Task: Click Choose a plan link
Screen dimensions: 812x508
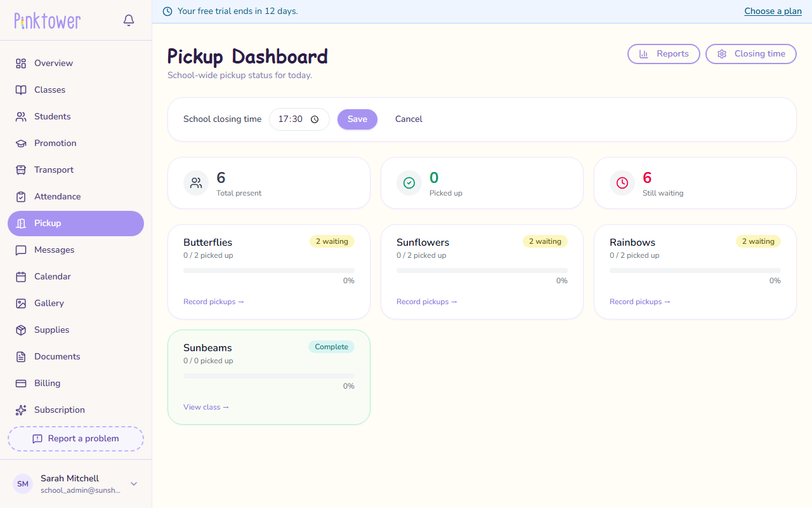Action: [x=773, y=11]
